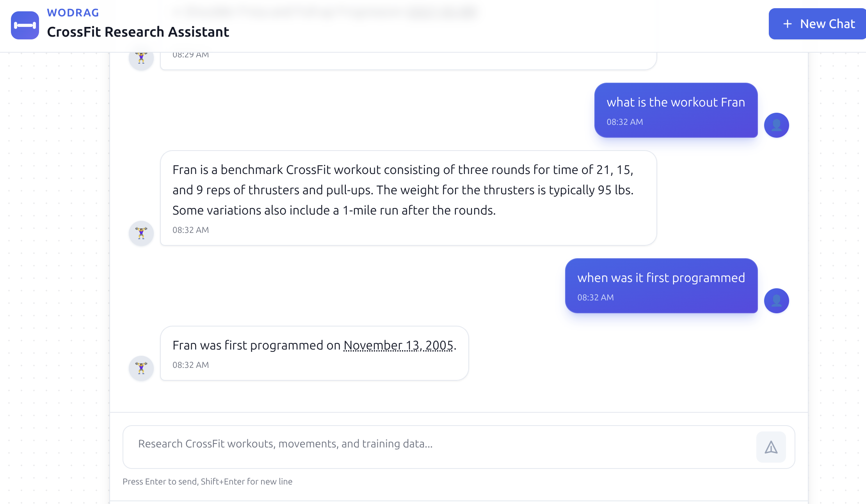Click weightlifter bot avatar beside 08:29 AM message

click(141, 59)
